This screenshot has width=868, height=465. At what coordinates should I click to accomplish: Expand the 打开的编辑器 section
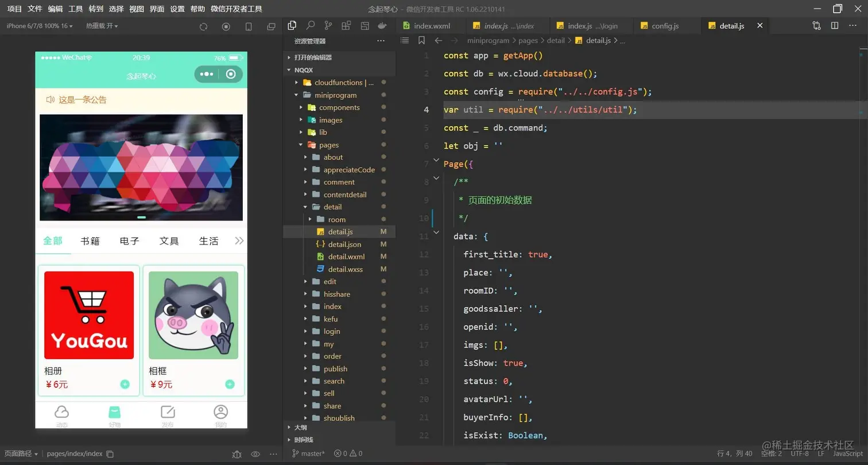(x=339, y=57)
